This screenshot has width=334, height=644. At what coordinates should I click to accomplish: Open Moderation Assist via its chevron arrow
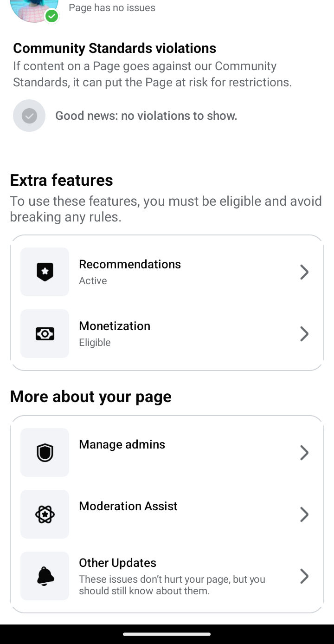point(304,514)
